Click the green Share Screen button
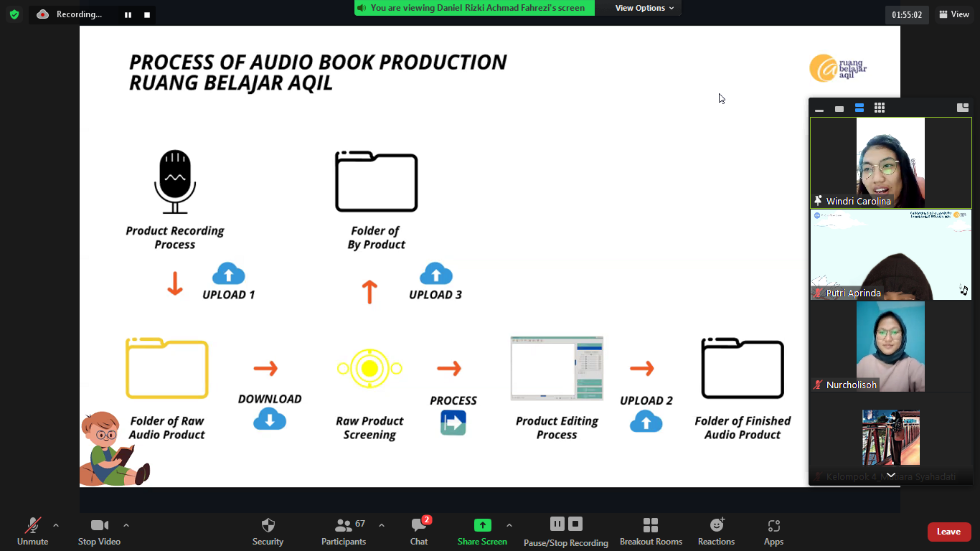 click(x=482, y=532)
